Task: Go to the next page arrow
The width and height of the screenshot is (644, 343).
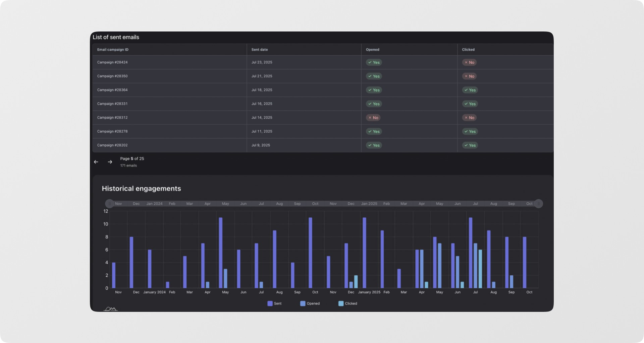Action: pos(110,162)
